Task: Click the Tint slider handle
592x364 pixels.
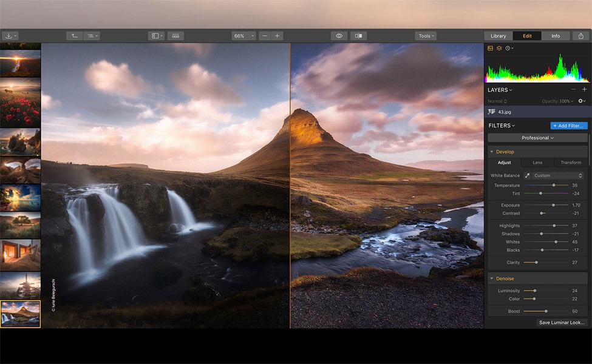Action: click(540, 194)
